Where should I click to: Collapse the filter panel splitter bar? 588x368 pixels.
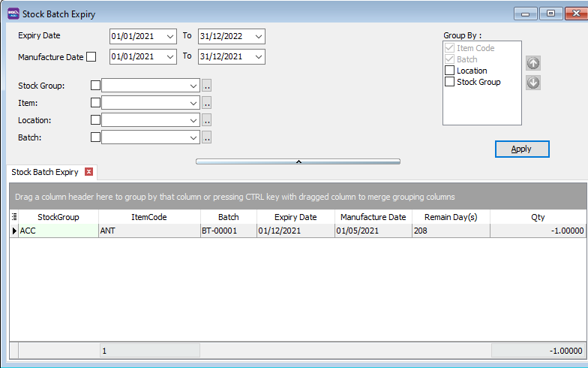coord(298,161)
